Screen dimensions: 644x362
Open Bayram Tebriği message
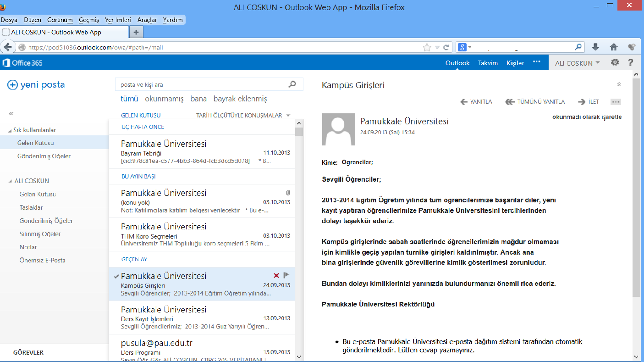pyautogui.click(x=202, y=152)
